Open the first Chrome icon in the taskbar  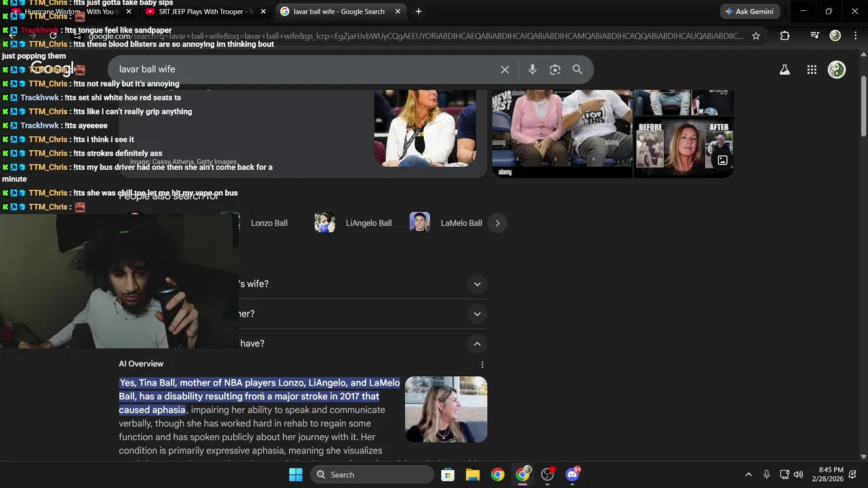(x=498, y=474)
